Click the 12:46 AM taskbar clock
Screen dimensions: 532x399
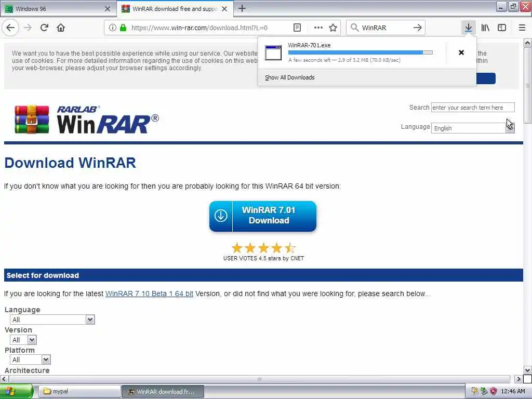point(513,391)
